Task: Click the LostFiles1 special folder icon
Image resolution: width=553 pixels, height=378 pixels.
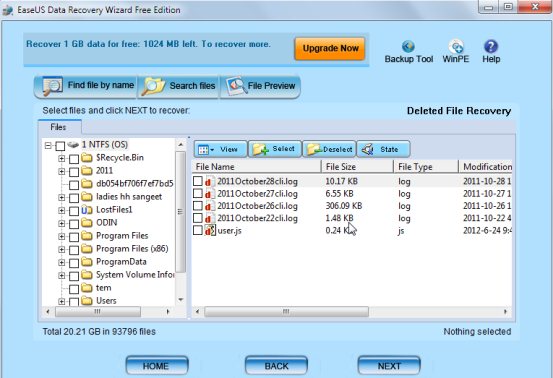Action: pyautogui.click(x=87, y=210)
